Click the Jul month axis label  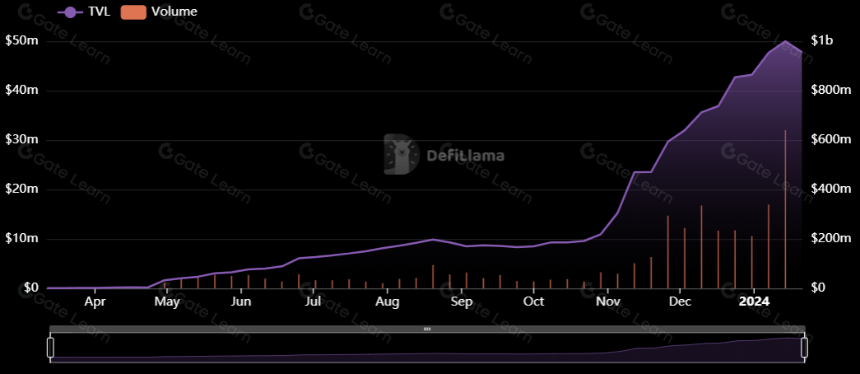pos(313,302)
